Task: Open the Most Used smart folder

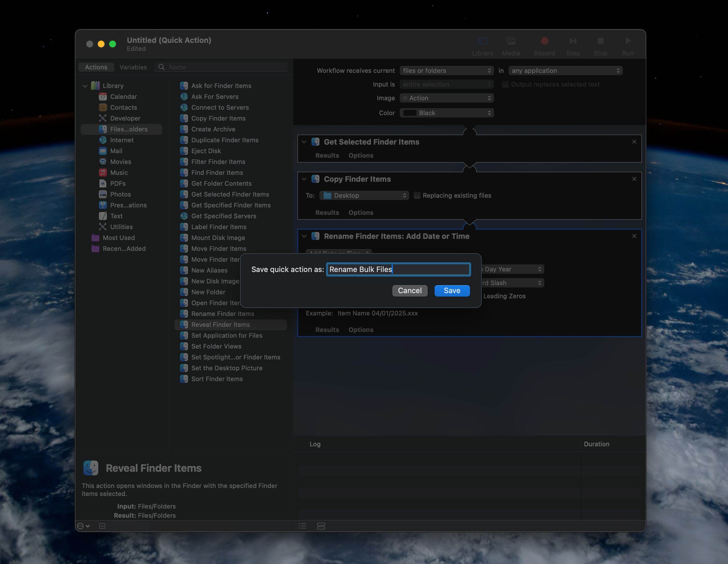Action: click(119, 238)
